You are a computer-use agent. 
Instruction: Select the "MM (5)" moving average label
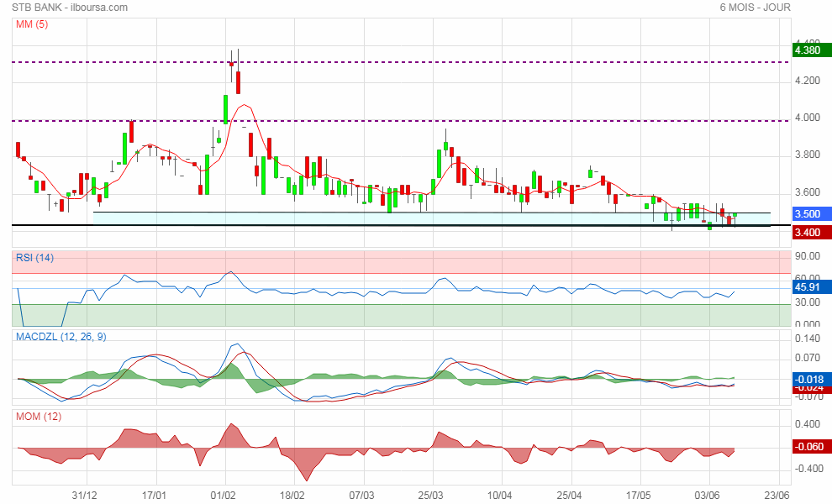(x=32, y=24)
